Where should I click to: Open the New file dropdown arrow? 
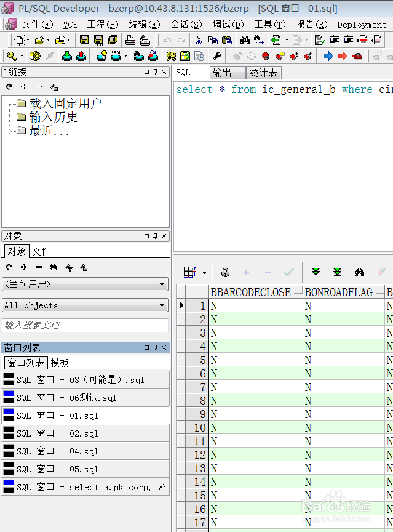[x=28, y=40]
